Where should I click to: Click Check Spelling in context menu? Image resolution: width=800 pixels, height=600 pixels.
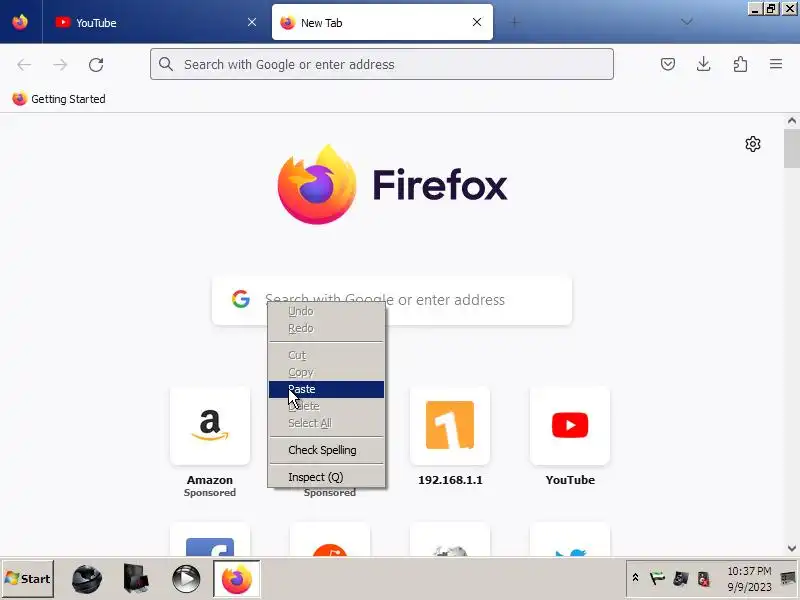coord(326,450)
